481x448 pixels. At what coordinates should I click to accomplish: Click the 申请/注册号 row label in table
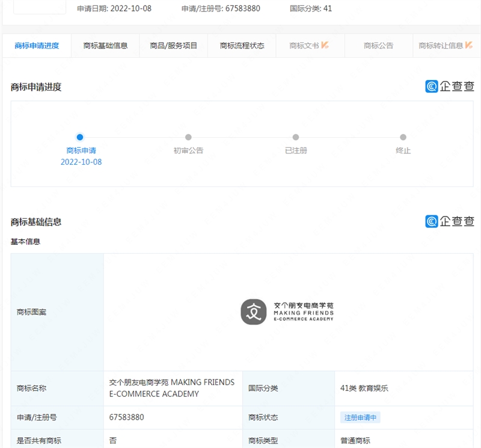coord(37,417)
